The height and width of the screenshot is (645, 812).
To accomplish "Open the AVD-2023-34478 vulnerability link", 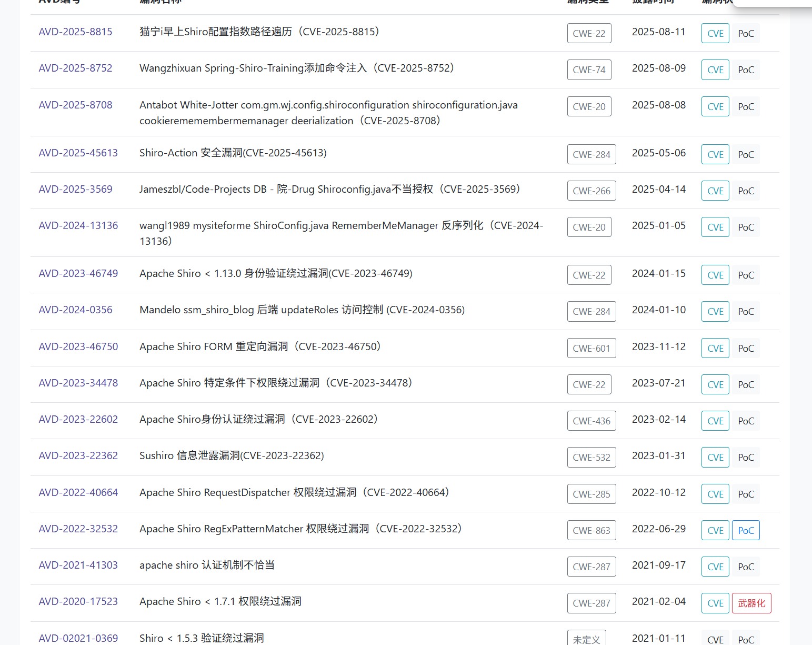I will click(78, 383).
